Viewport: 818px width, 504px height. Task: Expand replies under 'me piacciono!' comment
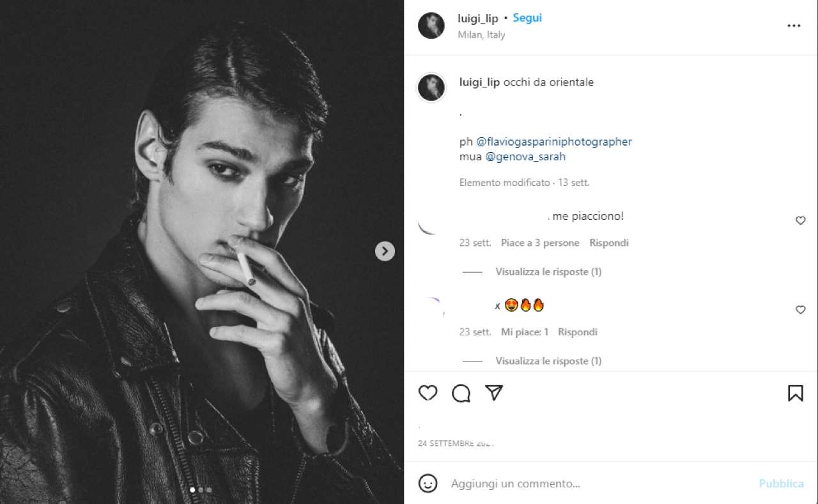click(x=548, y=271)
